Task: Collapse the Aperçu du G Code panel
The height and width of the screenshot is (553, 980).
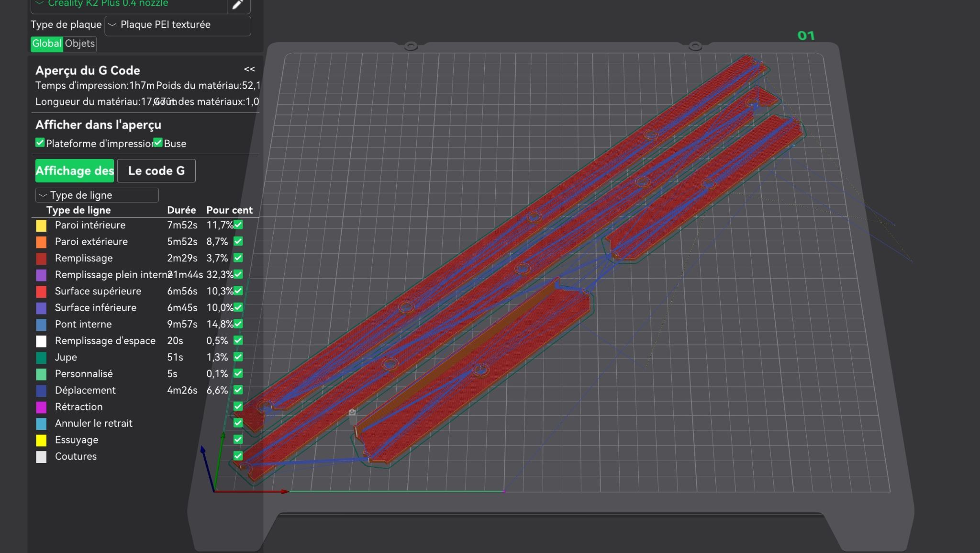Action: (249, 69)
